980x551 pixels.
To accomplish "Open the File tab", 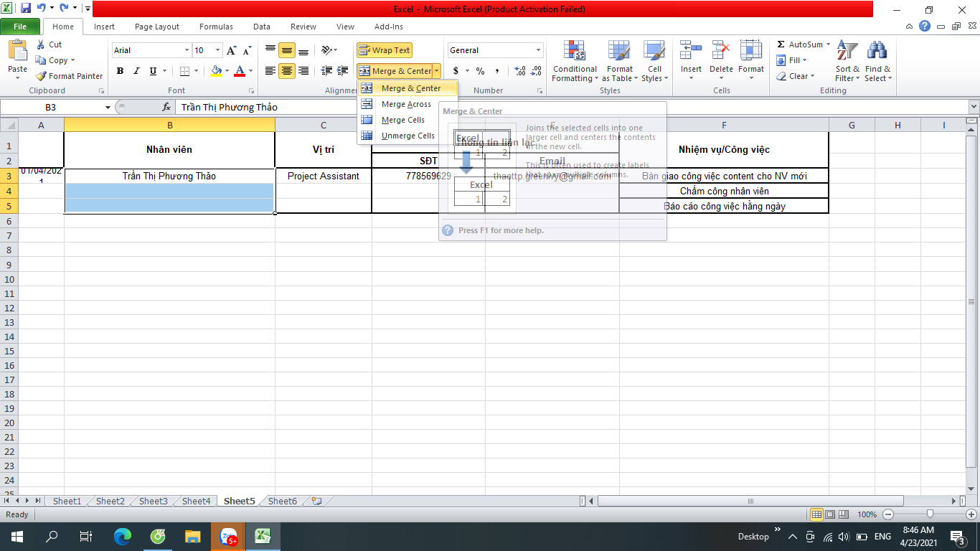I will (x=20, y=27).
